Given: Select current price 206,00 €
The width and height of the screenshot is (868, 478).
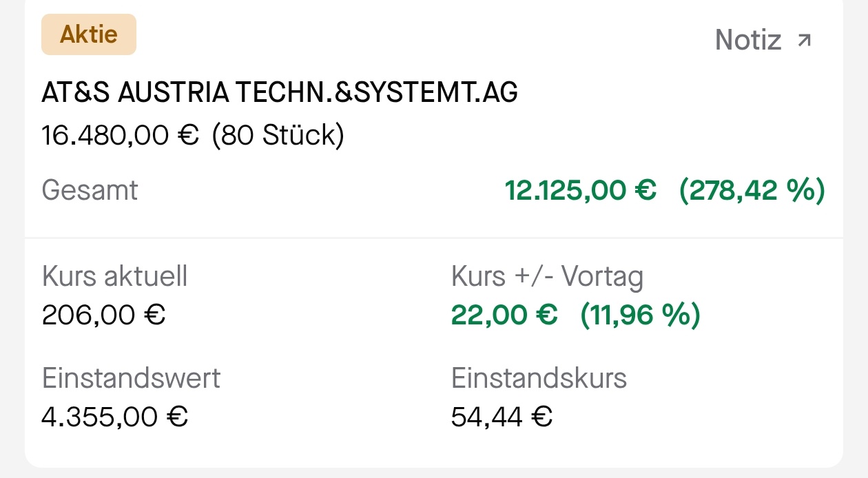Looking at the screenshot, I should click(104, 315).
